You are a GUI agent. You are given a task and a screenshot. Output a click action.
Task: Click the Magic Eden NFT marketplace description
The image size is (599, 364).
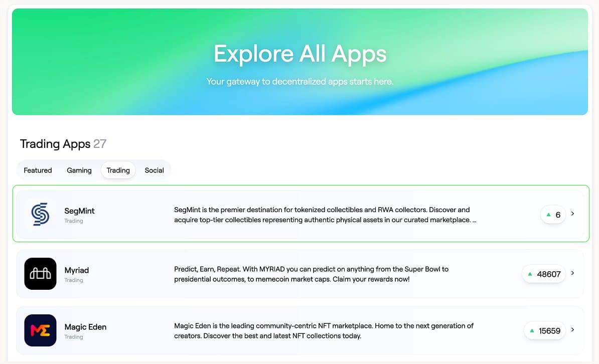[x=324, y=331]
